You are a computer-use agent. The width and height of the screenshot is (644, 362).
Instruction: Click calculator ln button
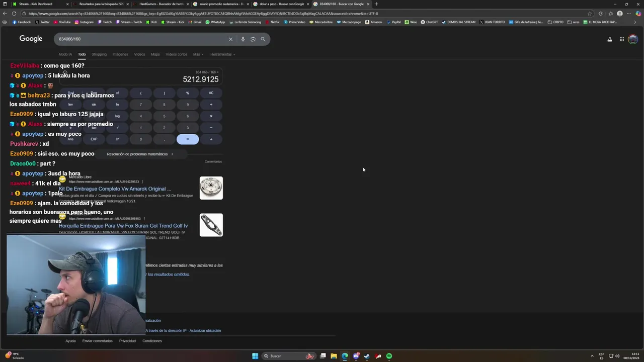tap(117, 104)
